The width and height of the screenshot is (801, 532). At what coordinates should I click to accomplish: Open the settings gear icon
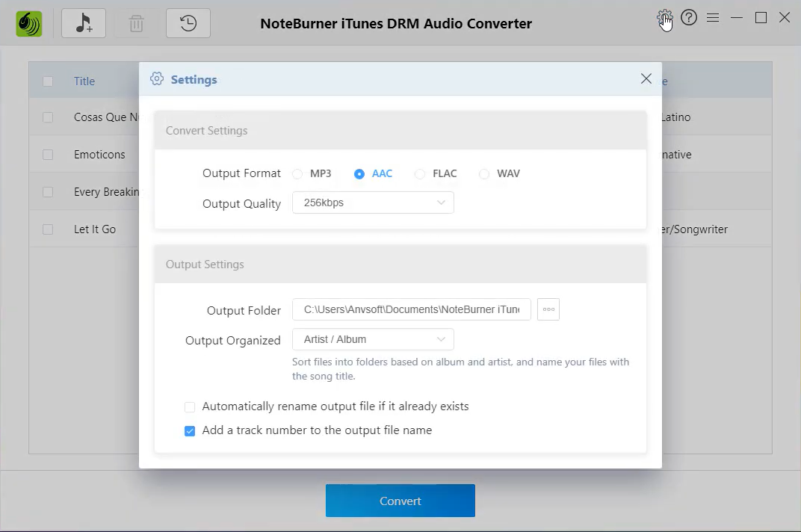click(664, 17)
